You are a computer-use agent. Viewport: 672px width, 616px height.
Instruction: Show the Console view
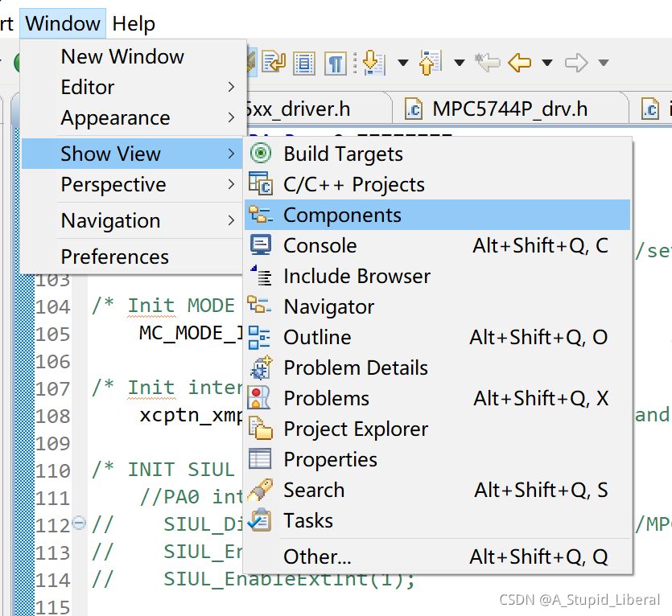click(x=437, y=245)
